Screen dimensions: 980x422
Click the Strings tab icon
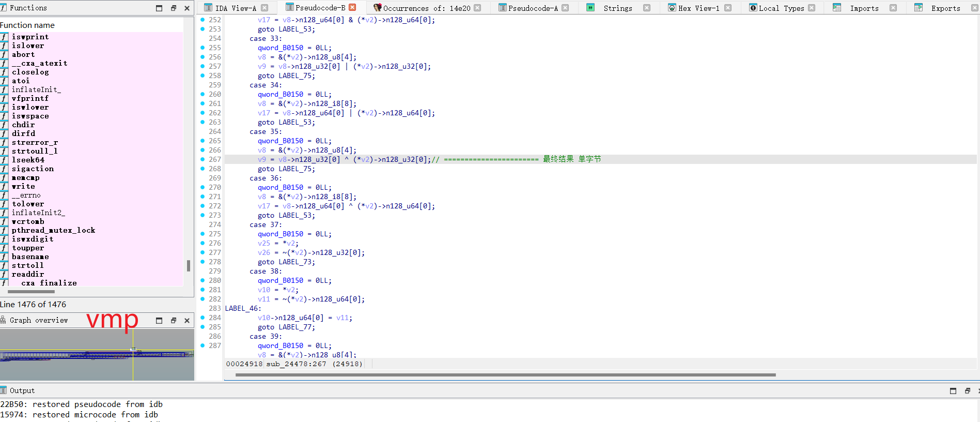coord(590,8)
